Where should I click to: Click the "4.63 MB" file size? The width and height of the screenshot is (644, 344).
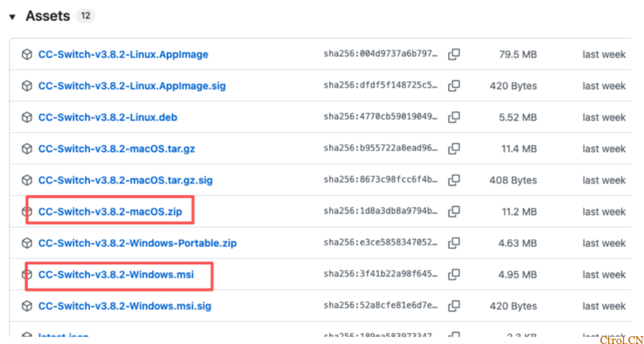point(518,243)
